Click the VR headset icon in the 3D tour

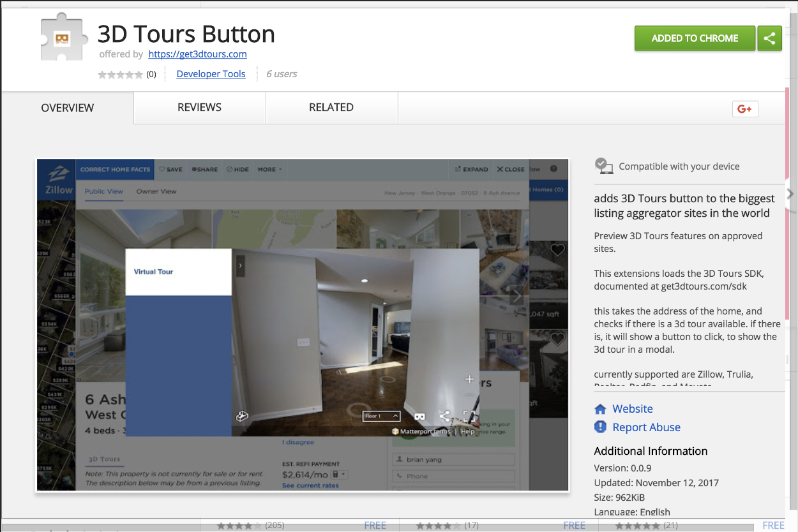pyautogui.click(x=420, y=417)
